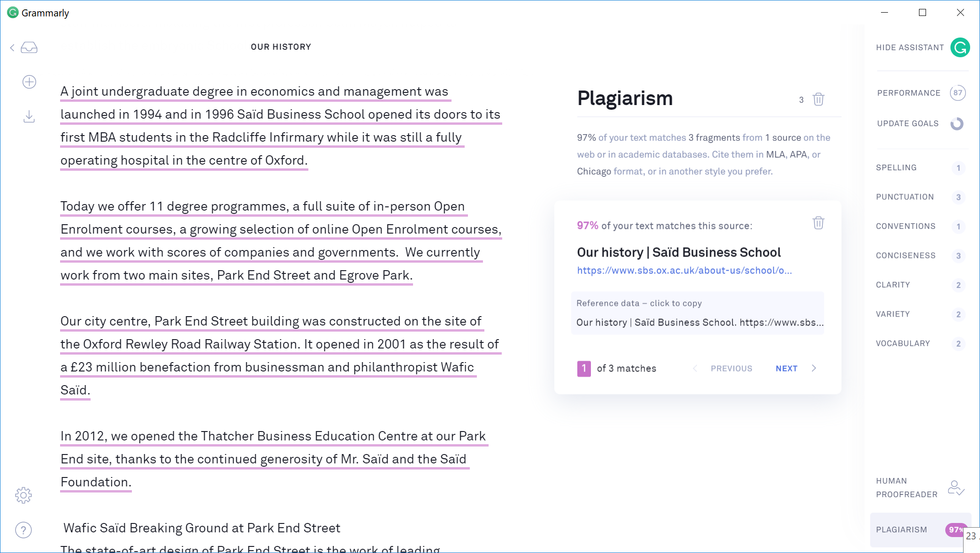Click the back chevron beside the inbox
Screen dimensions: 980x553
click(x=12, y=47)
